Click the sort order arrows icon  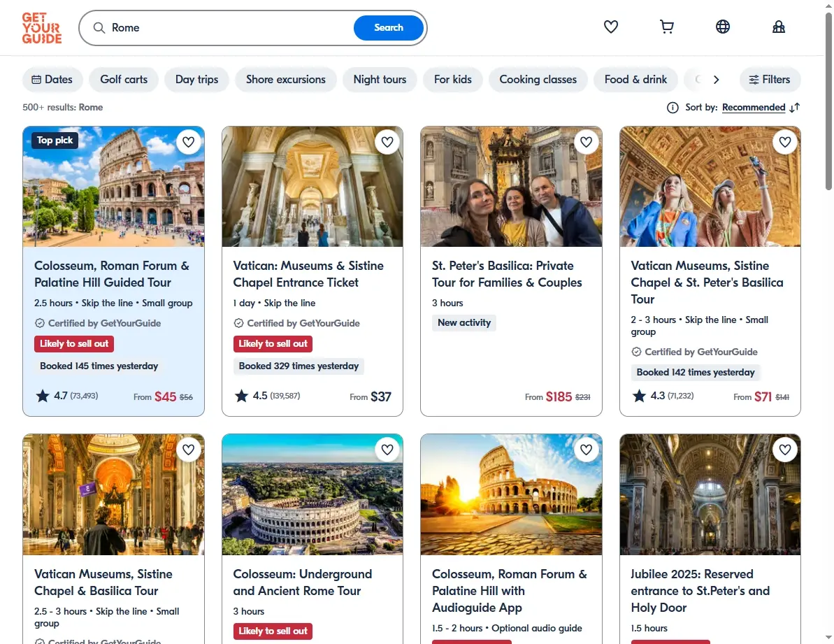click(795, 108)
